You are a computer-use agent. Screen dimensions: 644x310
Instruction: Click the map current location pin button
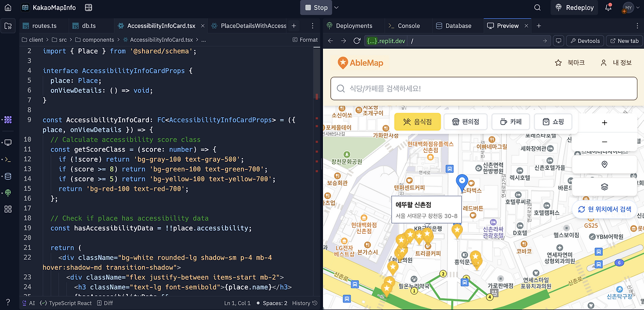604,164
